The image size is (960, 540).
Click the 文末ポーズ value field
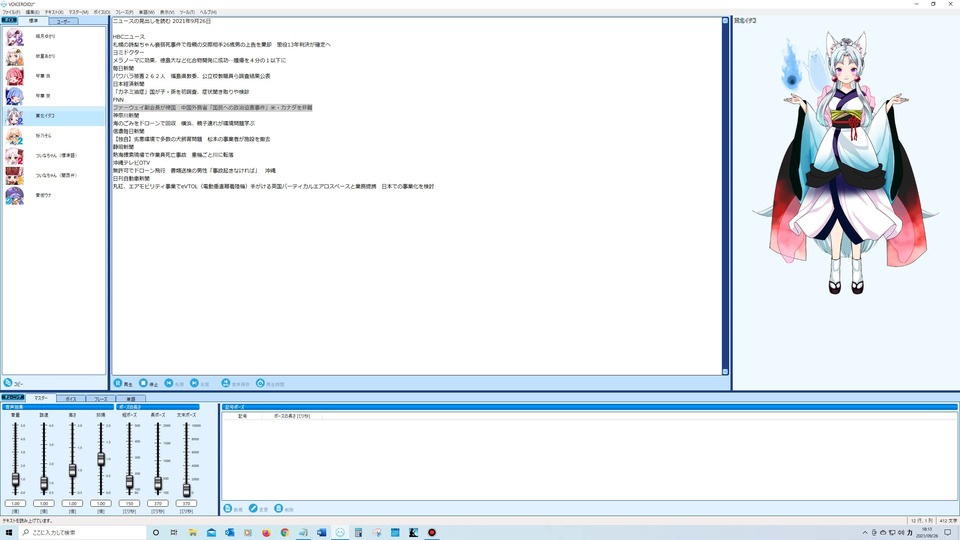click(186, 503)
